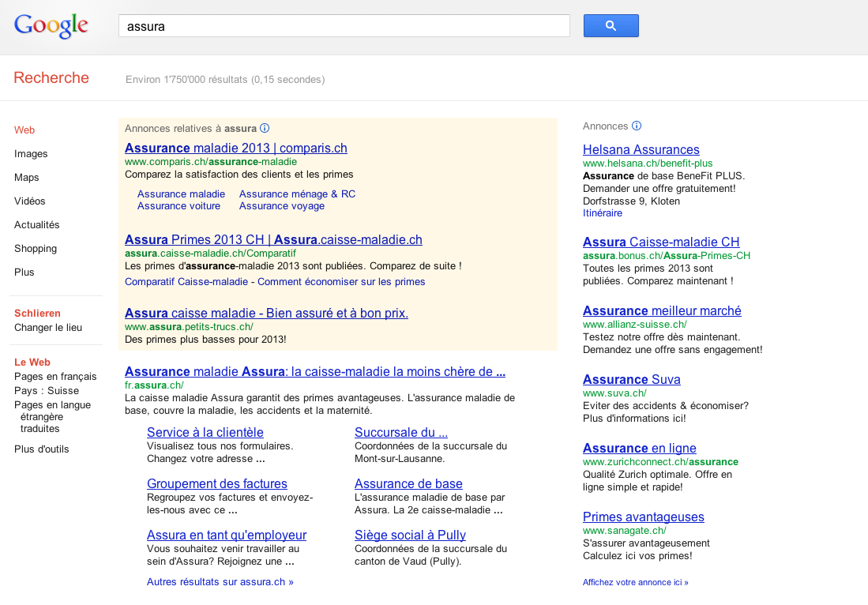Open 'Primes avantageuses' sanagate ad
The width and height of the screenshot is (868, 605).
click(643, 517)
